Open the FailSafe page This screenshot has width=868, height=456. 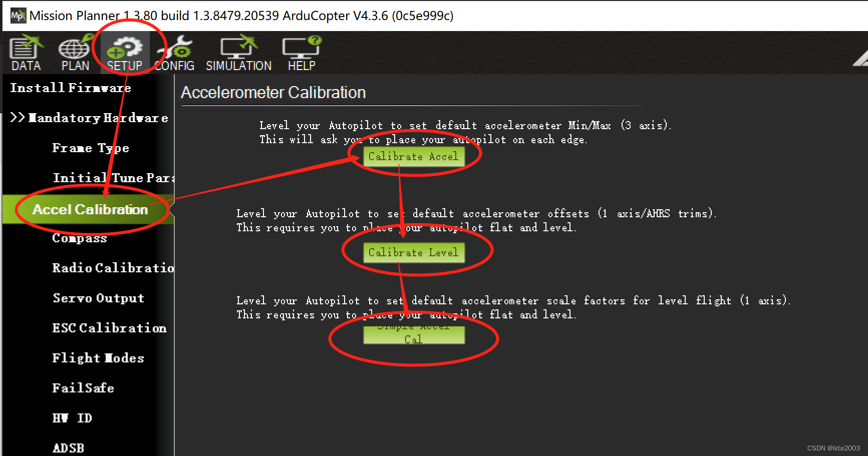(83, 388)
